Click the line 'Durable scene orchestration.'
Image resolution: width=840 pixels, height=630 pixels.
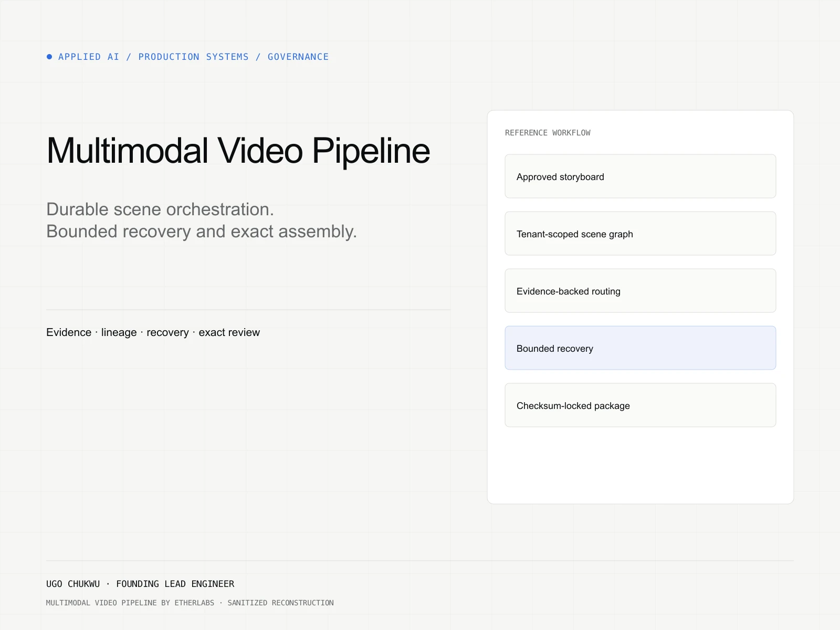160,209
